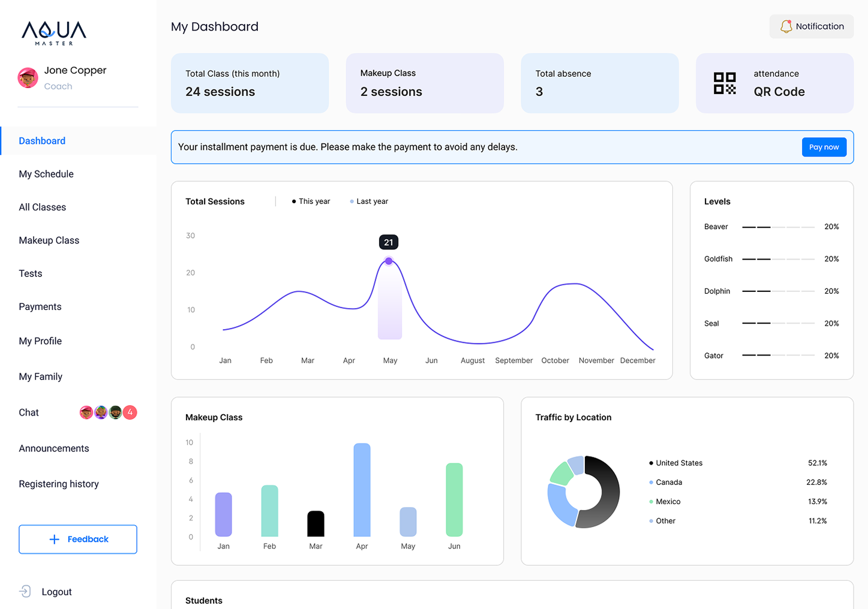Viewport: 868px width, 609px height.
Task: Click the Logout icon at the bottom
Action: 25,592
